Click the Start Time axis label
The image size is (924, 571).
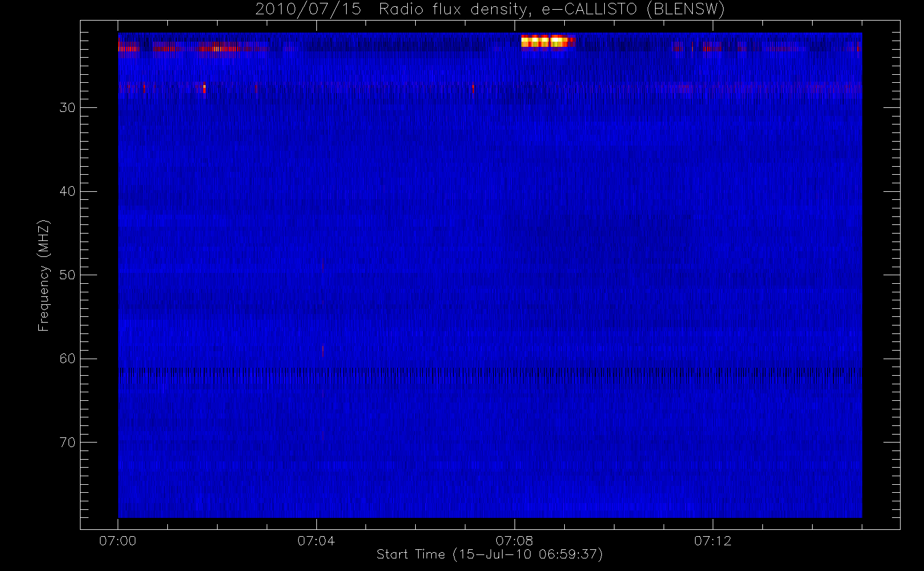coord(490,554)
